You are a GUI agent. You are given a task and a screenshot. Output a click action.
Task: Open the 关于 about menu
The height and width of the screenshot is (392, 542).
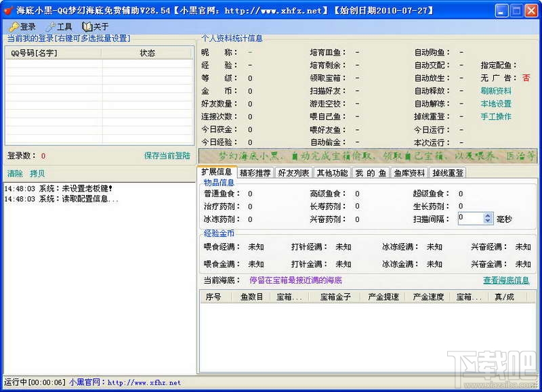click(x=96, y=26)
